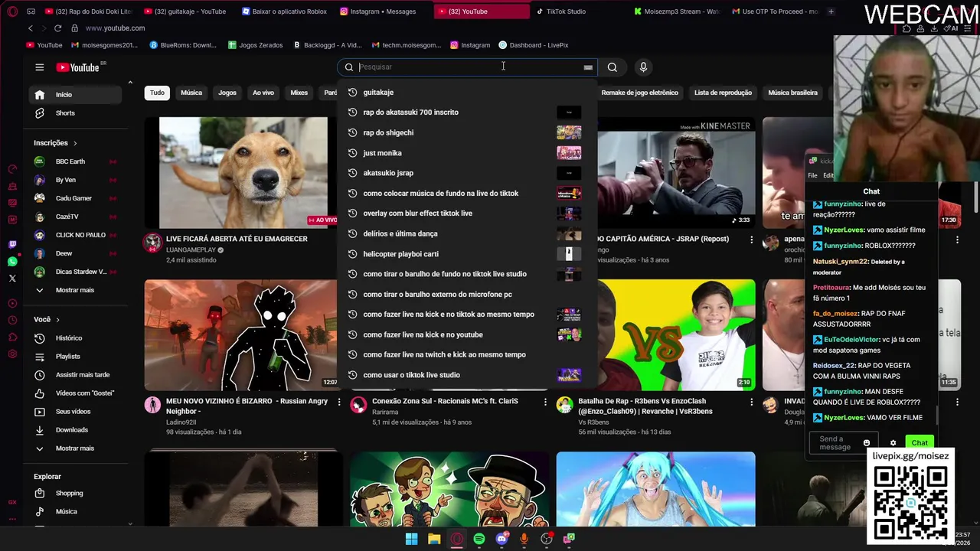Screen dimensions: 980x551
Task: Open chat settings gear icon
Action: point(893,443)
